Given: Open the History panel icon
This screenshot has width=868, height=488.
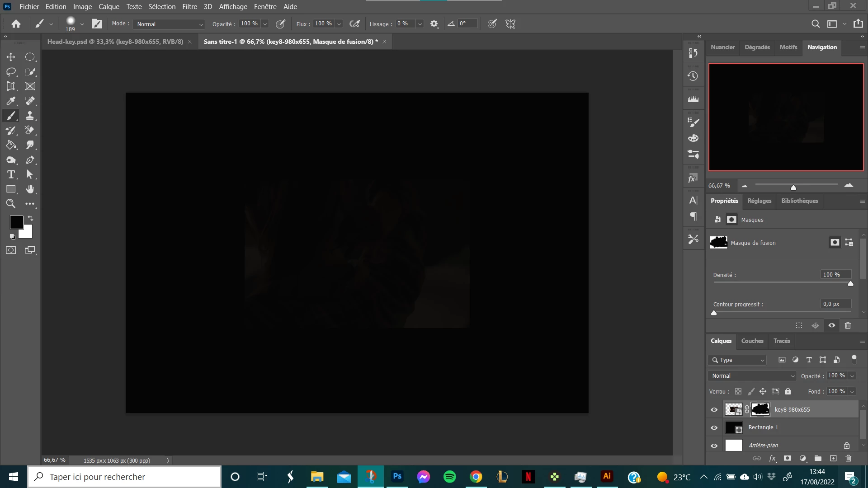Looking at the screenshot, I should (693, 76).
